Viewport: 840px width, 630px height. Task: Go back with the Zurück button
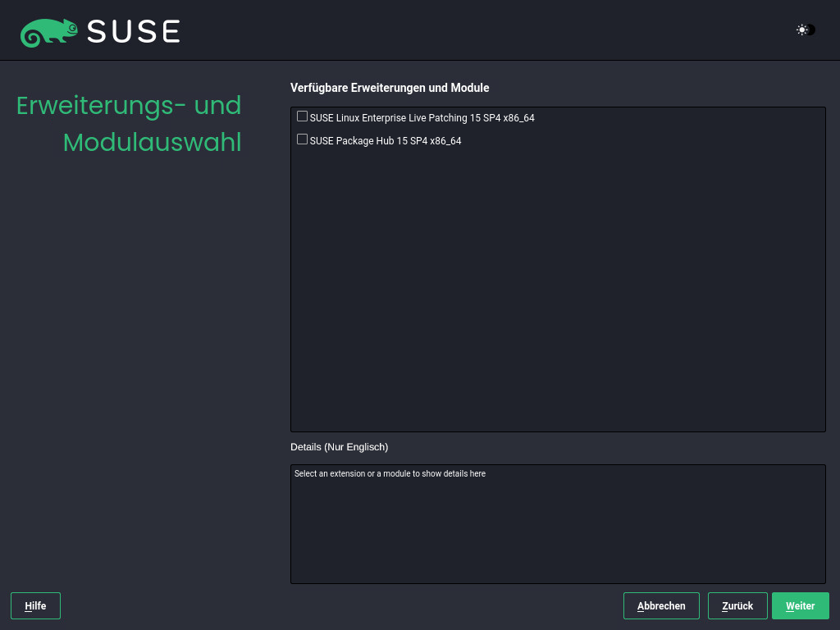point(737,606)
